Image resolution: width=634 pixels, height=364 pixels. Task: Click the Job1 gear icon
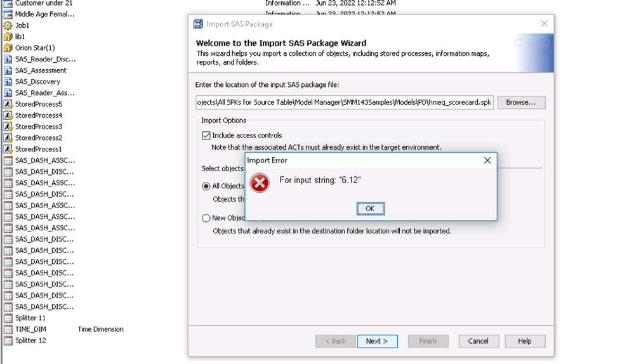pos(8,25)
